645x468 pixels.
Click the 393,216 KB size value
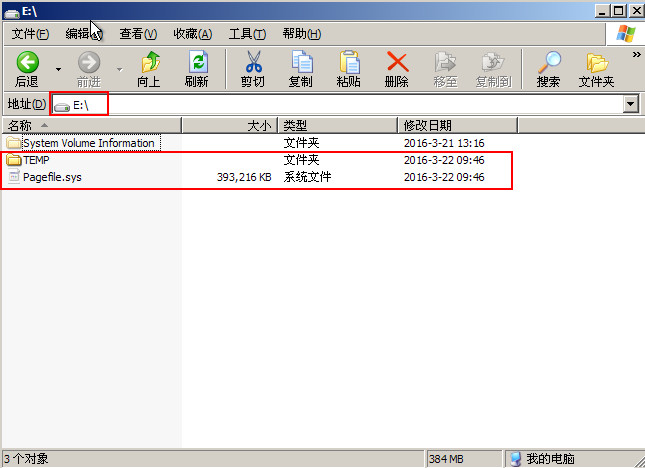[x=244, y=177]
